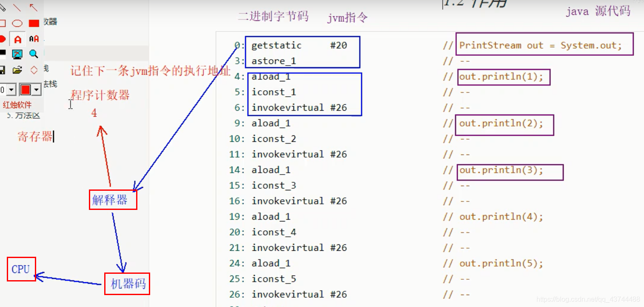Choose the AA text tool

[x=34, y=39]
